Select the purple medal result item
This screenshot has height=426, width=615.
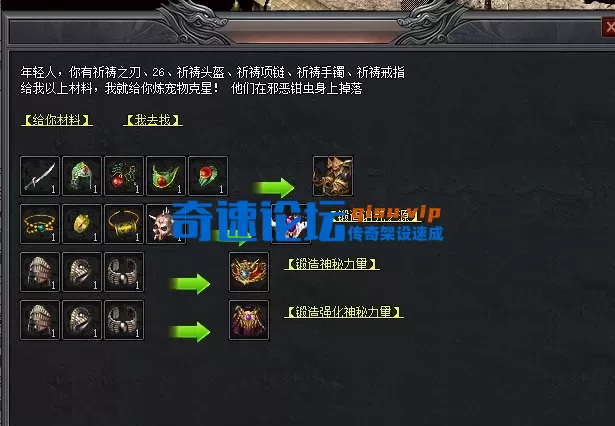(249, 320)
